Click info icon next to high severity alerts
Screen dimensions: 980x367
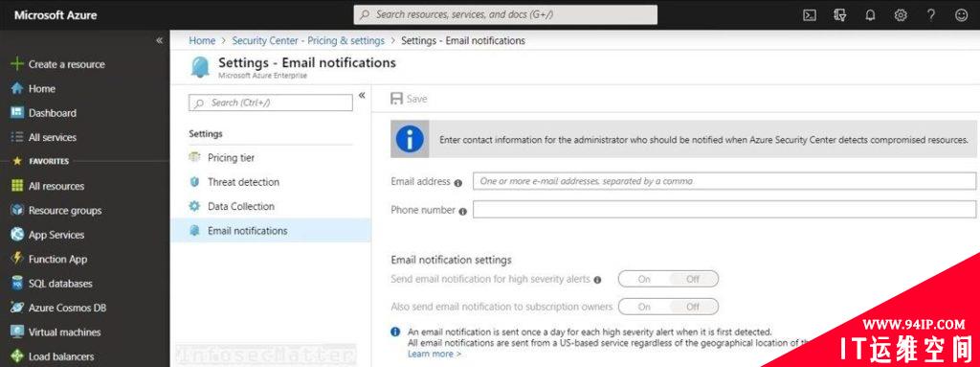coord(597,280)
